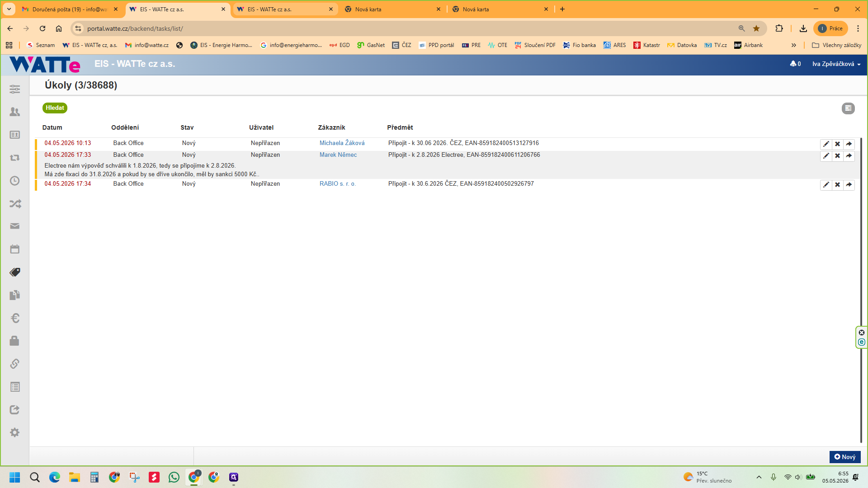Open customer link Marek Němec

[x=338, y=155]
